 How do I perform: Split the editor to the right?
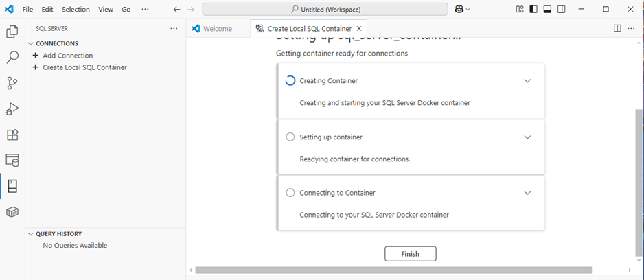[617, 28]
